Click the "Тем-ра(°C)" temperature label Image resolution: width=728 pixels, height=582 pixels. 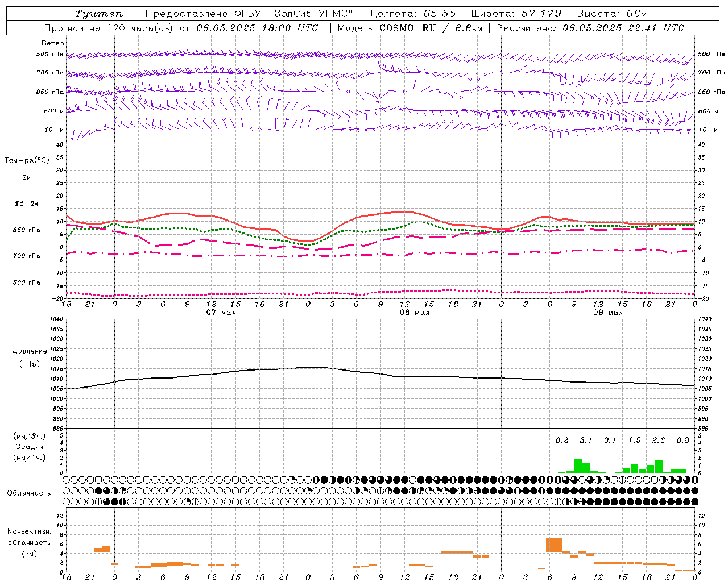tap(27, 161)
